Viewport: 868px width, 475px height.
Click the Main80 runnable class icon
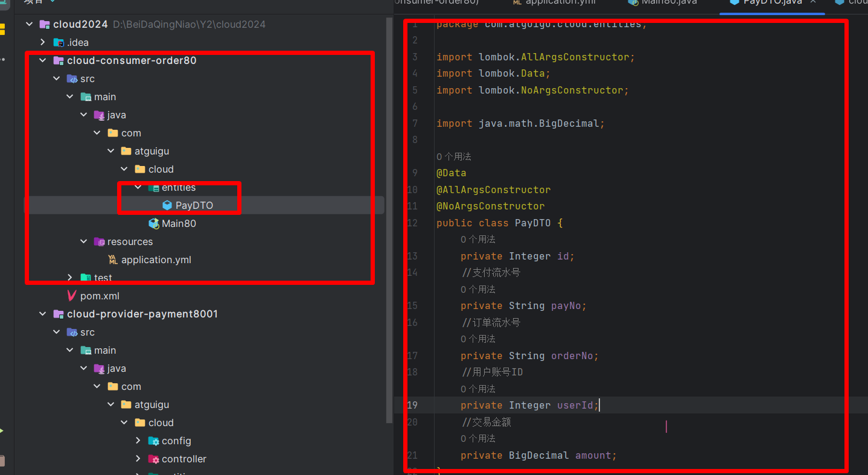tap(154, 223)
